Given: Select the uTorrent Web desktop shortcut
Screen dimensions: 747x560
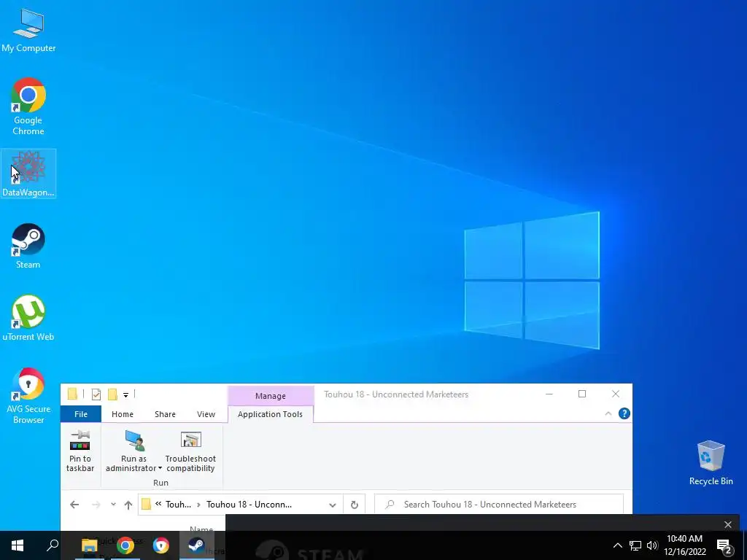Looking at the screenshot, I should point(28,318).
